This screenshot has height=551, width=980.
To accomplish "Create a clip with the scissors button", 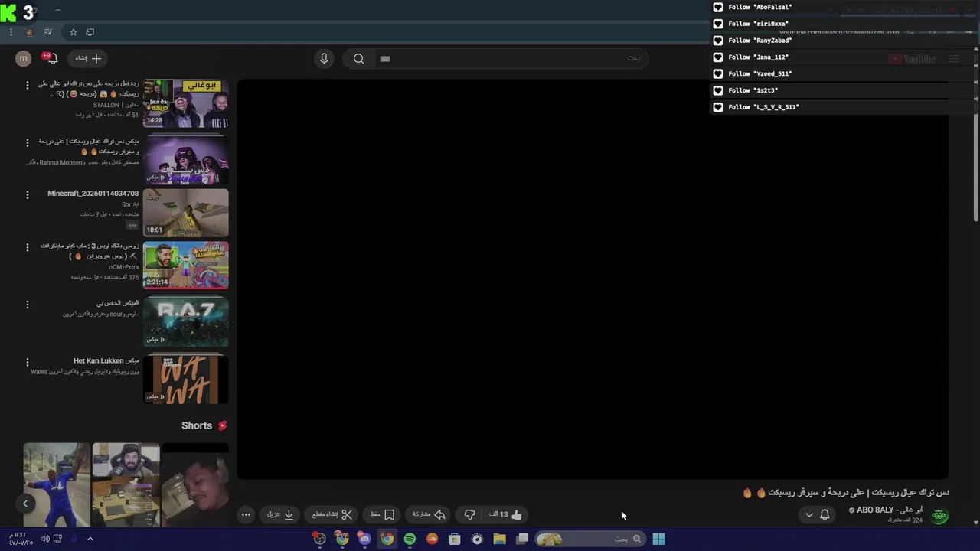I will (332, 515).
